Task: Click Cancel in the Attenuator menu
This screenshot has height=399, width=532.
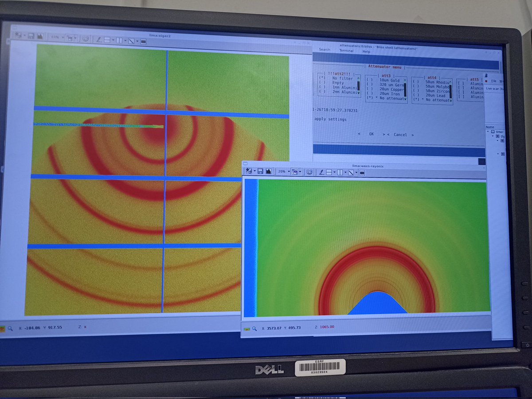Action: (x=400, y=135)
